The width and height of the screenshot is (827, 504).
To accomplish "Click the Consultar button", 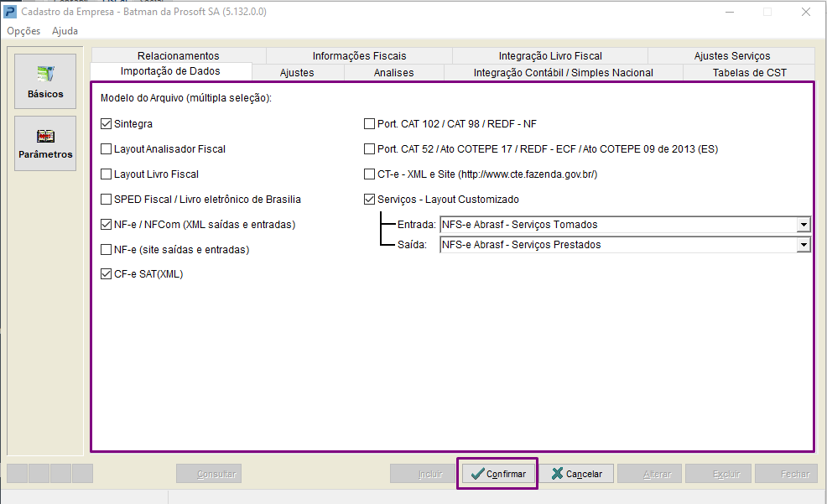I will pyautogui.click(x=209, y=474).
